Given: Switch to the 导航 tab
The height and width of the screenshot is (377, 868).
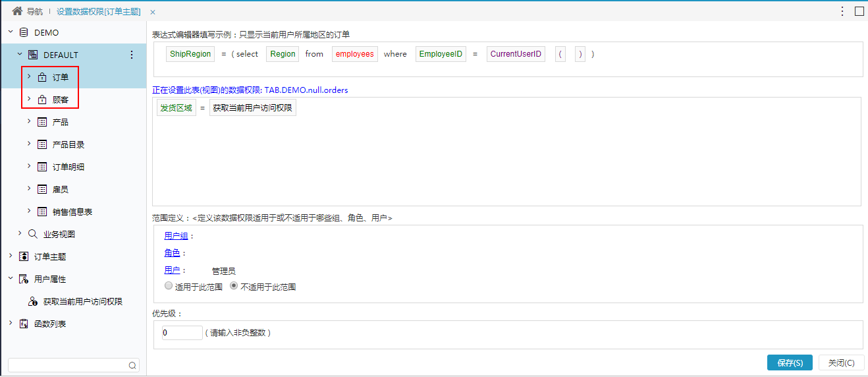Looking at the screenshot, I should click(x=28, y=11).
